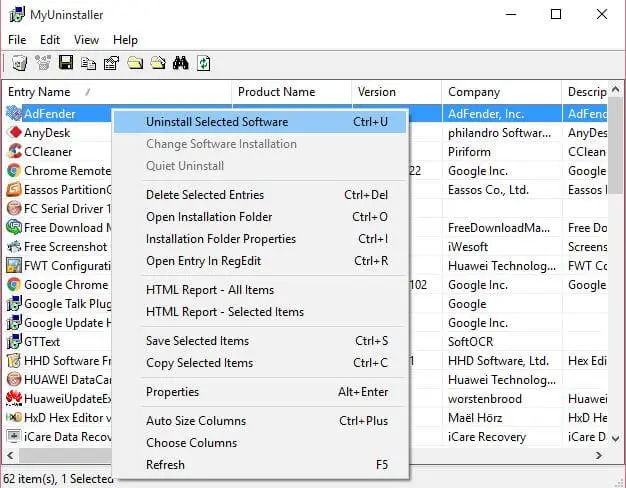
Task: Click the AnyDesk red icon
Action: pyautogui.click(x=14, y=133)
